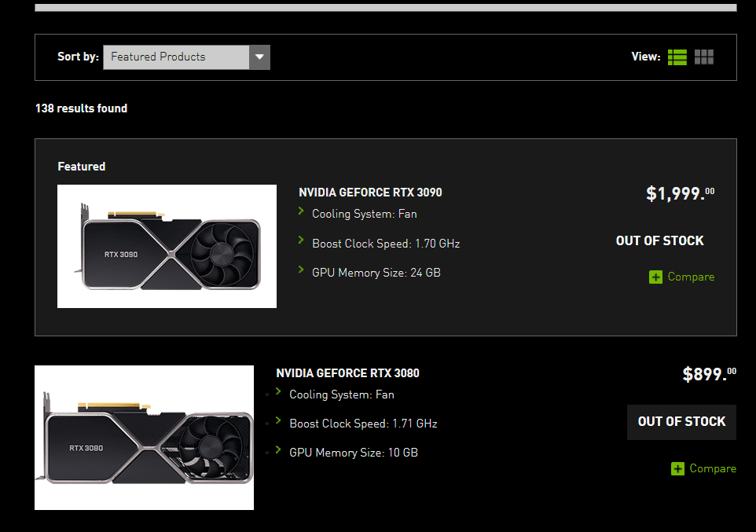Screen dimensions: 756x532
Task: Click GPU Memory Size: 24 GB
Action: [376, 273]
